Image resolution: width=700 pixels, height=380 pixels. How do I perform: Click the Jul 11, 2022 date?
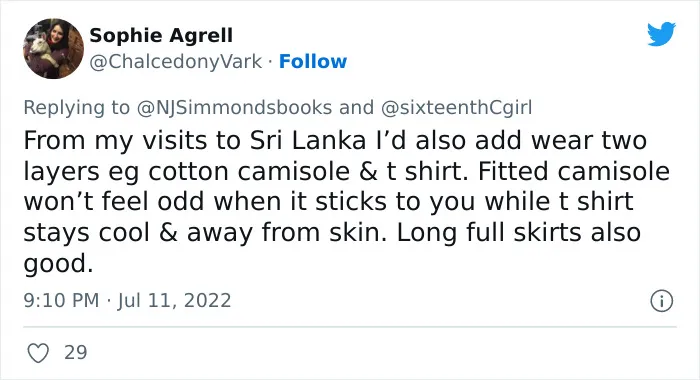(x=175, y=300)
